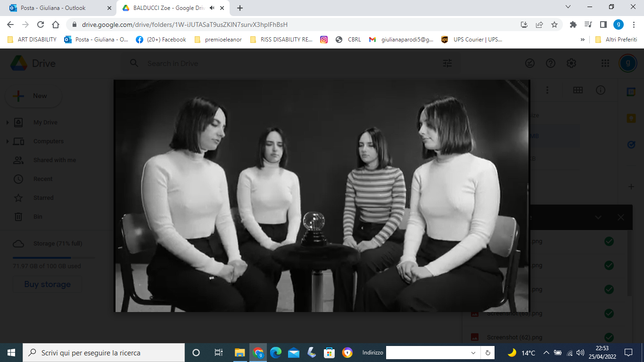The image size is (644, 362).
Task: Open Google Tasks in side panel
Action: 631,145
